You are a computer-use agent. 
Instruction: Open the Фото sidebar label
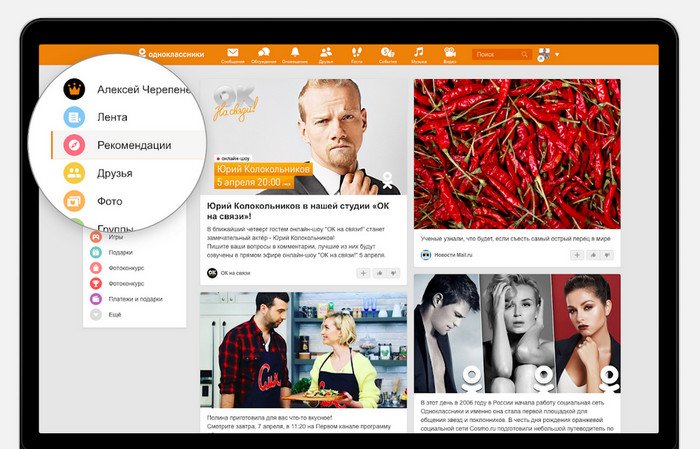click(109, 201)
